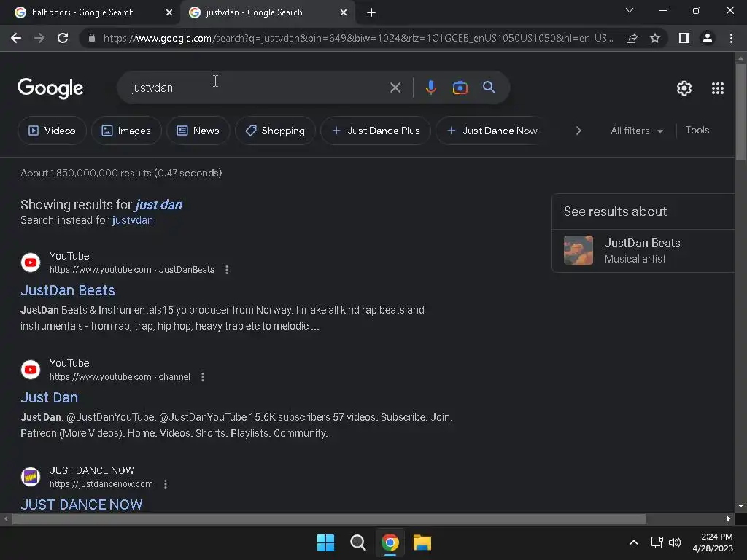Image resolution: width=747 pixels, height=560 pixels.
Task: Open options for Just Dan channel result
Action: (203, 377)
